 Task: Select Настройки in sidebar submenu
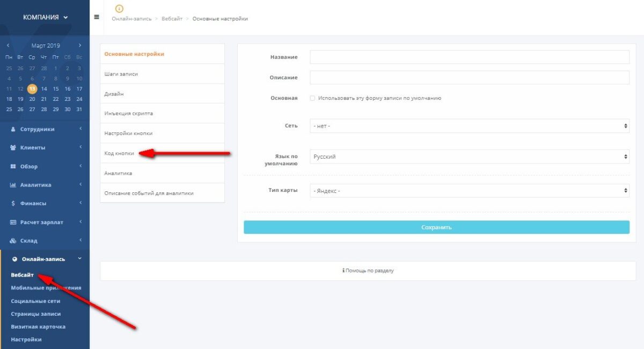[26, 340]
